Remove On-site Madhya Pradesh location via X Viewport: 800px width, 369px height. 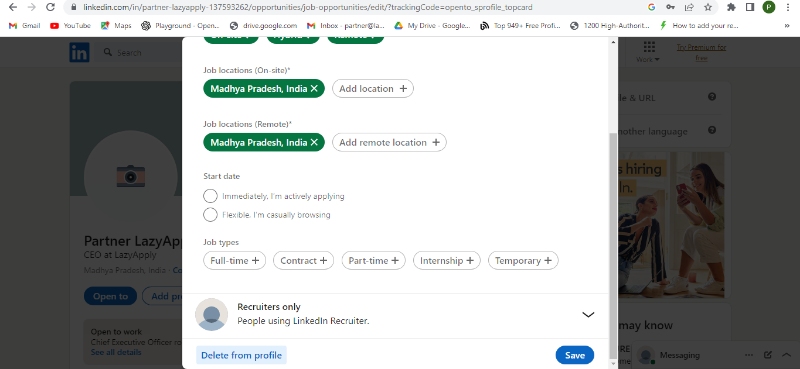point(314,89)
